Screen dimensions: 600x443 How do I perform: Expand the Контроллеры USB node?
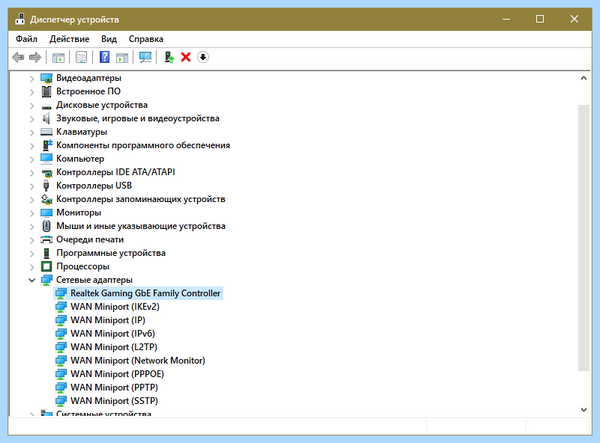(32, 186)
